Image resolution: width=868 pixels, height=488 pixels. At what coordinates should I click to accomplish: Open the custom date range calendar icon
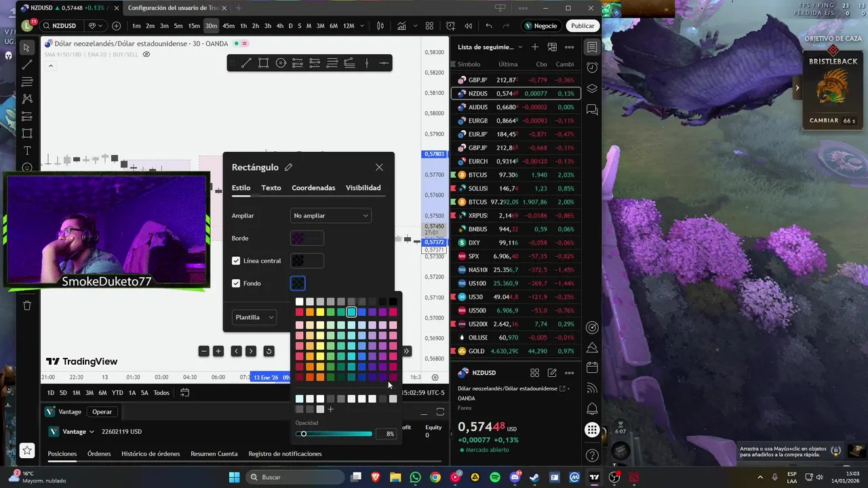click(184, 392)
